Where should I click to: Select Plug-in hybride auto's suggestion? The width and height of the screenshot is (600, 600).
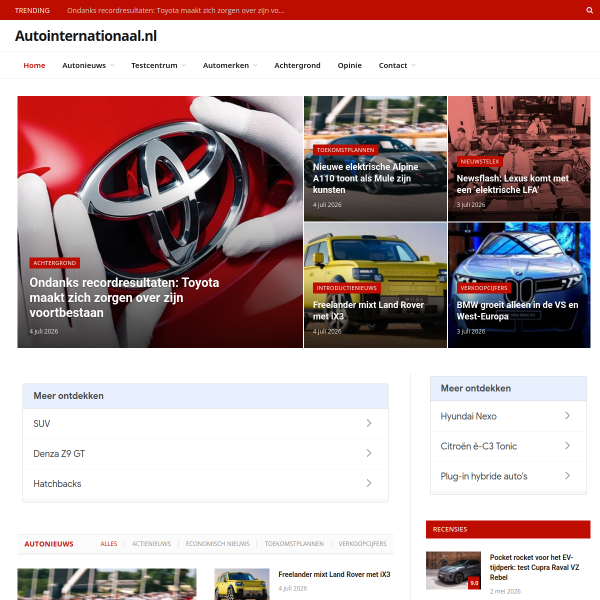point(508,476)
